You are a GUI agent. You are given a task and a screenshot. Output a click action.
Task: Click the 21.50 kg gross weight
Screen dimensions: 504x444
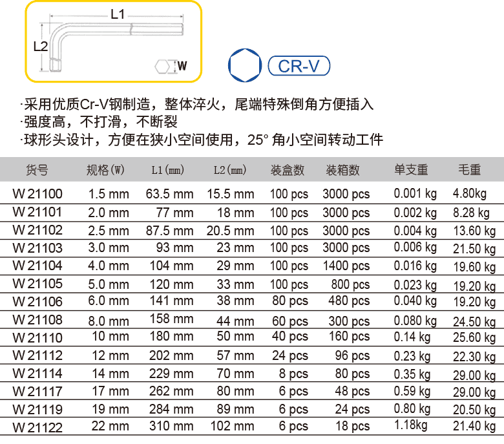coord(474,249)
